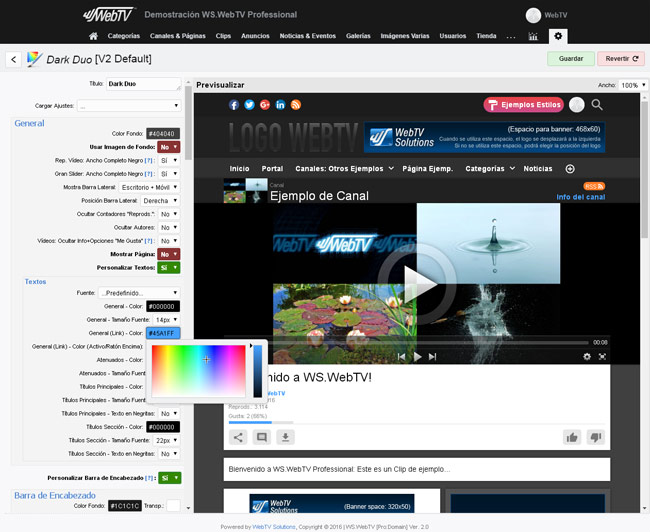Toggle Mostrar Página option
This screenshot has height=532, width=650.
click(x=169, y=254)
